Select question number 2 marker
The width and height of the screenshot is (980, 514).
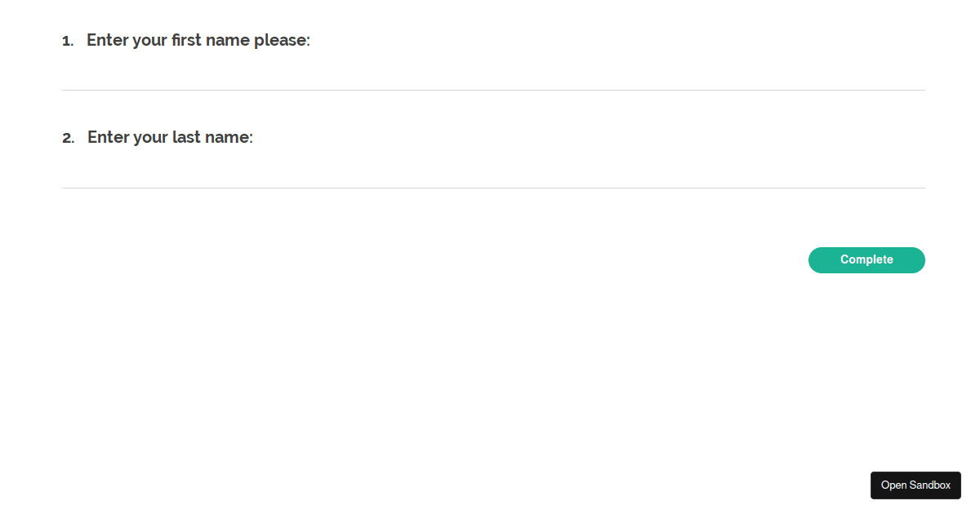pyautogui.click(x=68, y=138)
